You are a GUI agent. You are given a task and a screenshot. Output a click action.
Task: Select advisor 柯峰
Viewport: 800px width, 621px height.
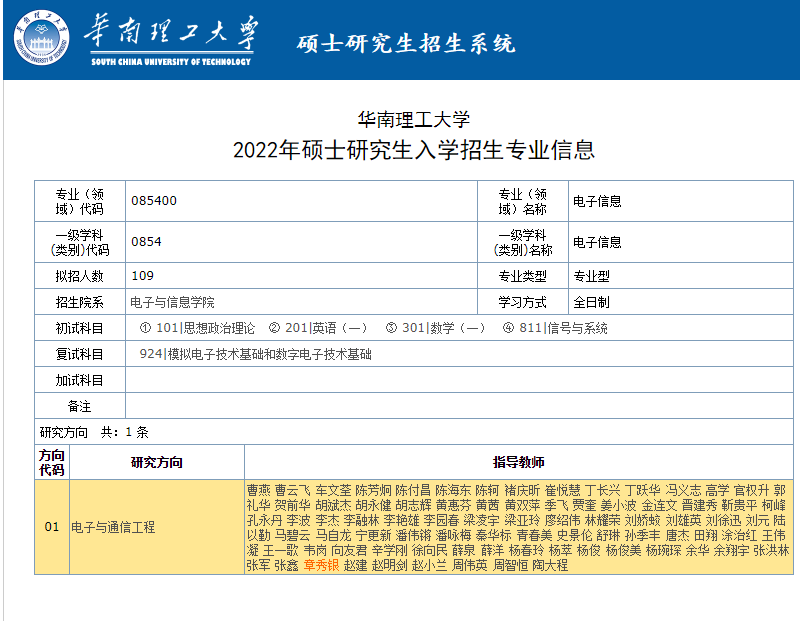(x=773, y=505)
